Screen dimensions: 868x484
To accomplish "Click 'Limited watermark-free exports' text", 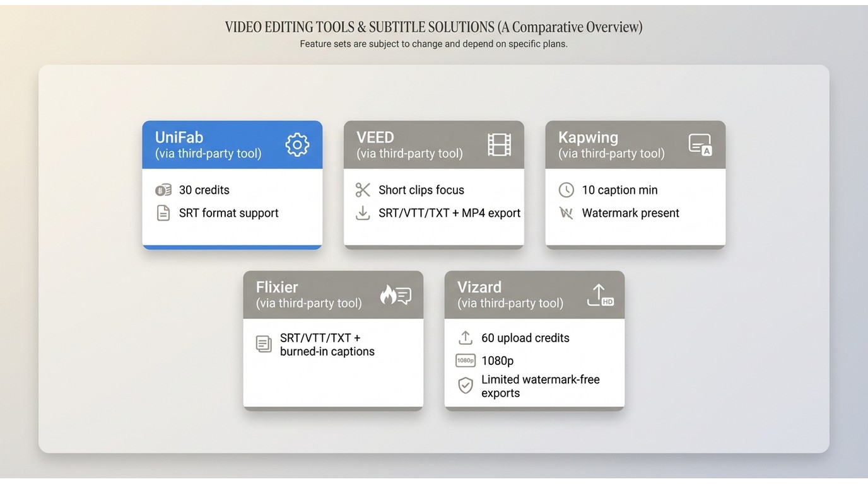I will [x=541, y=386].
